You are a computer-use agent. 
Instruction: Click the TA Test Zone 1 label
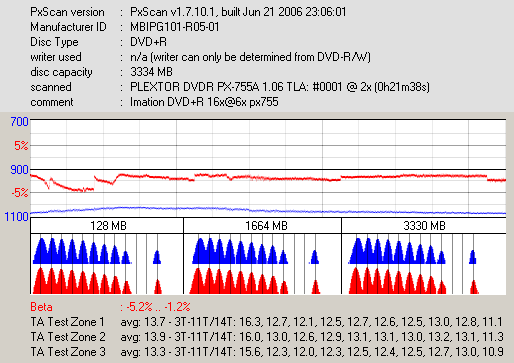pyautogui.click(x=67, y=322)
